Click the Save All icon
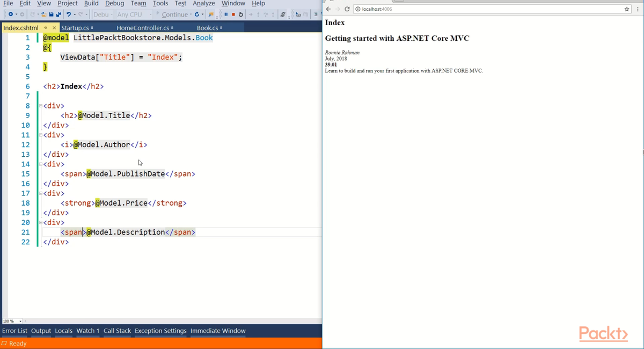 coord(58,14)
